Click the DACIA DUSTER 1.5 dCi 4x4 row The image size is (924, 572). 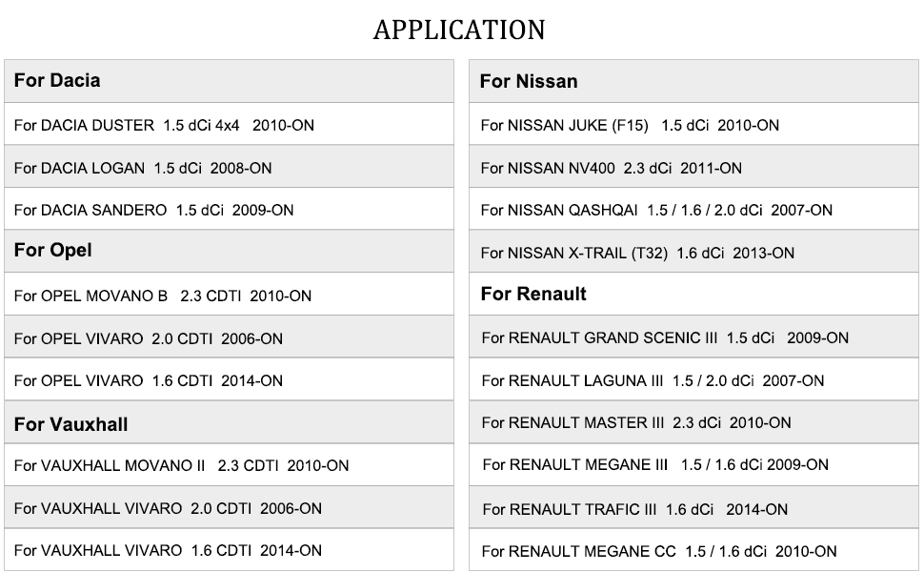click(x=164, y=125)
